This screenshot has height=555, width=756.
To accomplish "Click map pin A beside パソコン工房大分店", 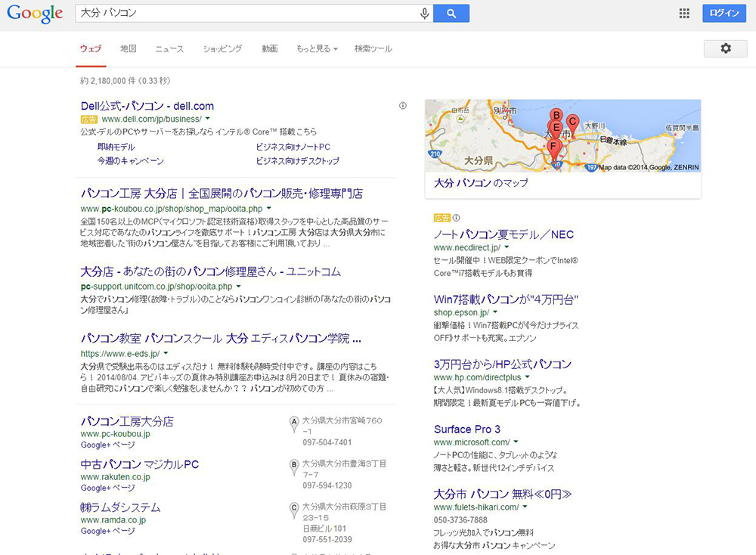I will [293, 424].
